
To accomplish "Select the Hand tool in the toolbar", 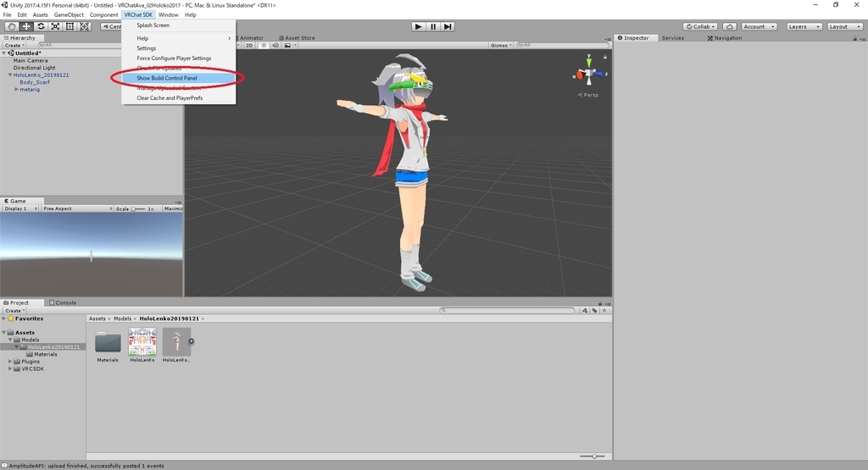I will tap(12, 26).
